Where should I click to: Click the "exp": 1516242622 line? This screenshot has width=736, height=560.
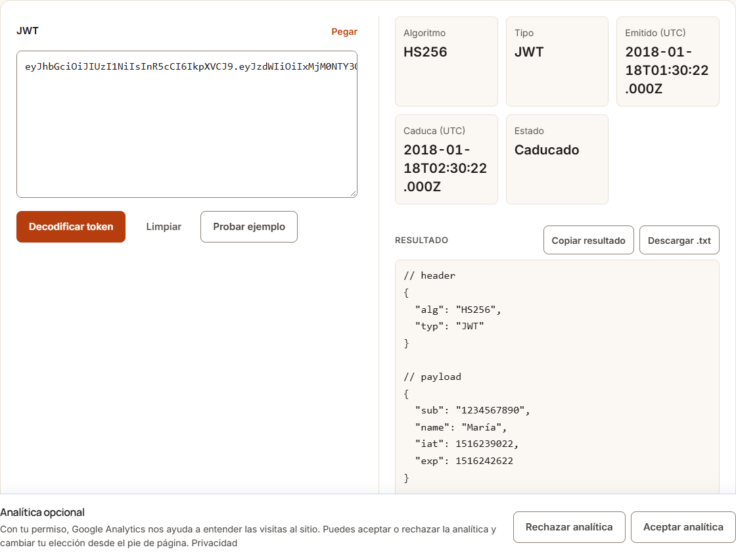tap(464, 461)
